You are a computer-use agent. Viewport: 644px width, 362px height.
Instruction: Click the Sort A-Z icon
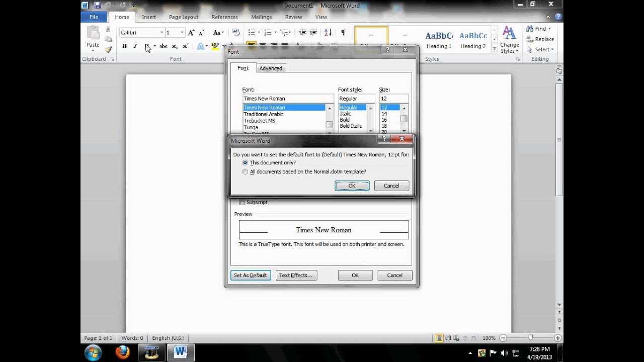[328, 32]
